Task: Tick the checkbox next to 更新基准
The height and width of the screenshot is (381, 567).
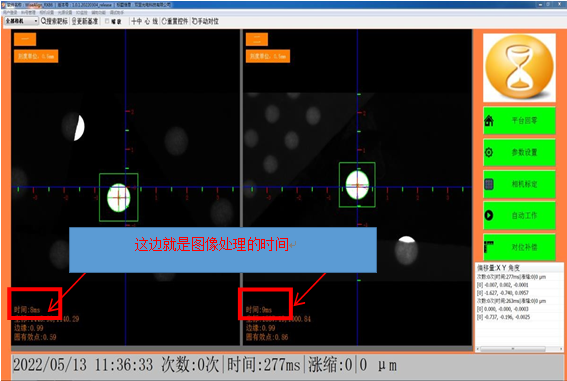Action: click(x=107, y=21)
